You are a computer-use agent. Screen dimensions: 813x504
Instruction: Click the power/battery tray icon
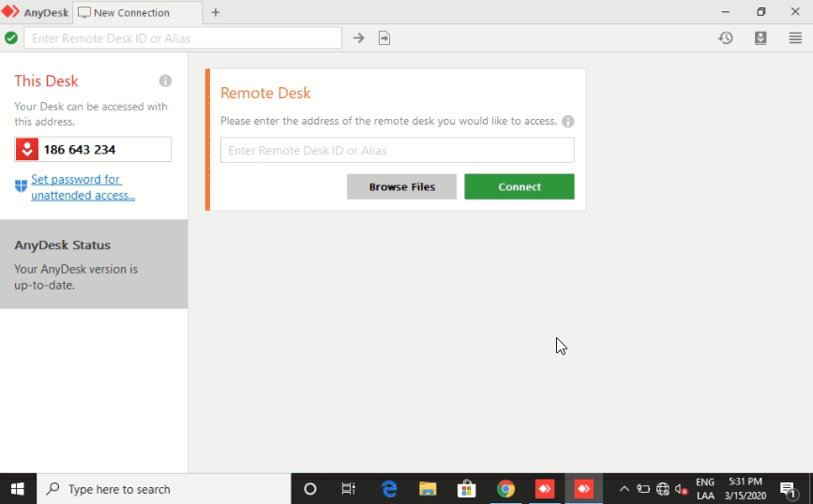point(643,488)
